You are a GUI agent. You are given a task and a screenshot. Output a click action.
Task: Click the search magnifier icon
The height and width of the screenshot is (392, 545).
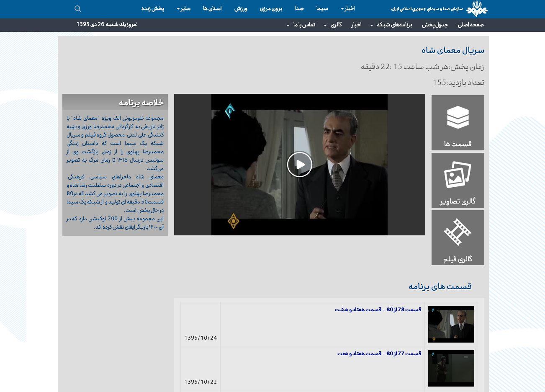pos(78,9)
